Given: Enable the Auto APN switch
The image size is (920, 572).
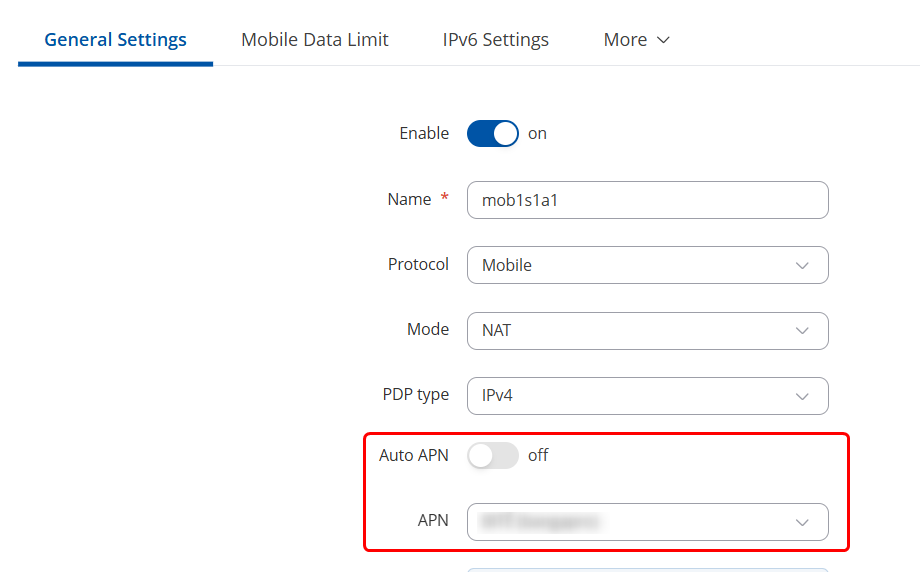Looking at the screenshot, I should pos(493,456).
